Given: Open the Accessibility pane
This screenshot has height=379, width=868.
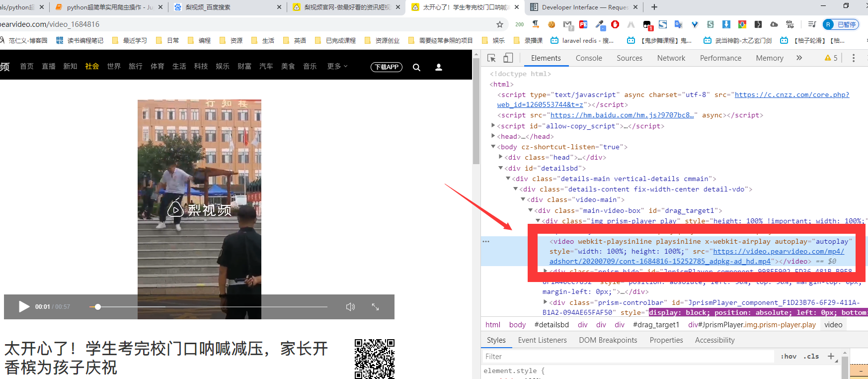Looking at the screenshot, I should point(714,340).
